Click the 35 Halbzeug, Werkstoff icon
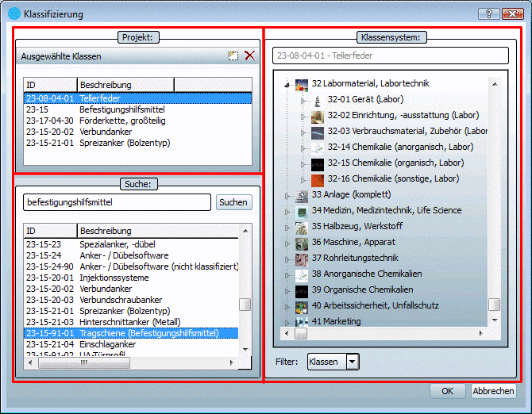 coord(301,228)
